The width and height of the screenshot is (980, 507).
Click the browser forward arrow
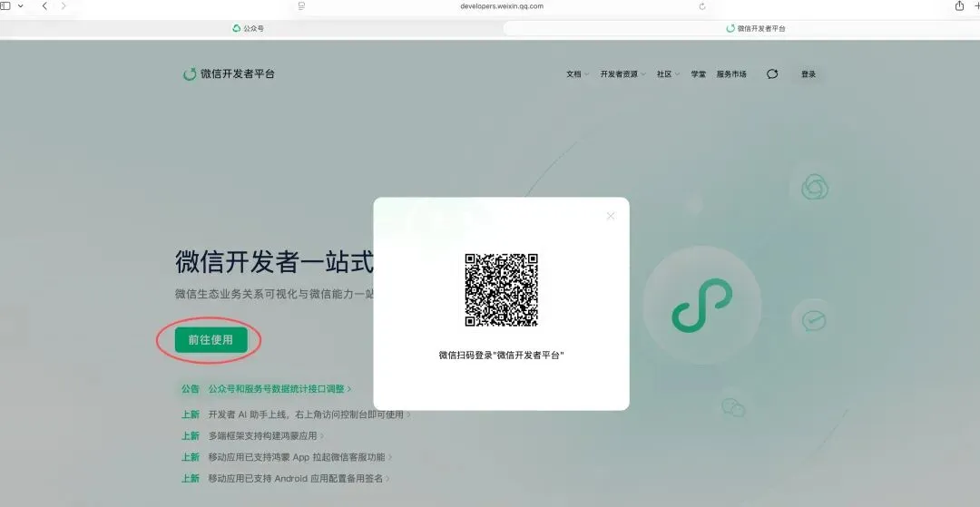point(64,6)
